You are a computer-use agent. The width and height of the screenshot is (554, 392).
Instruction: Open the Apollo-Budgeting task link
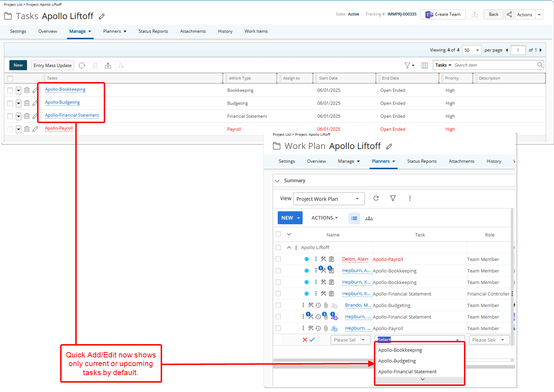62,102
